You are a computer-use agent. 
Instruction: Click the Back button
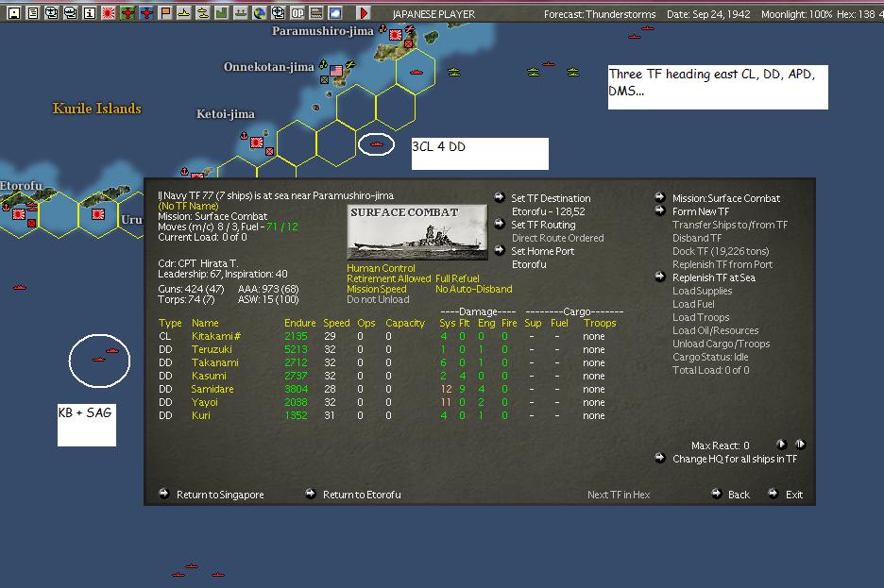pyautogui.click(x=739, y=495)
